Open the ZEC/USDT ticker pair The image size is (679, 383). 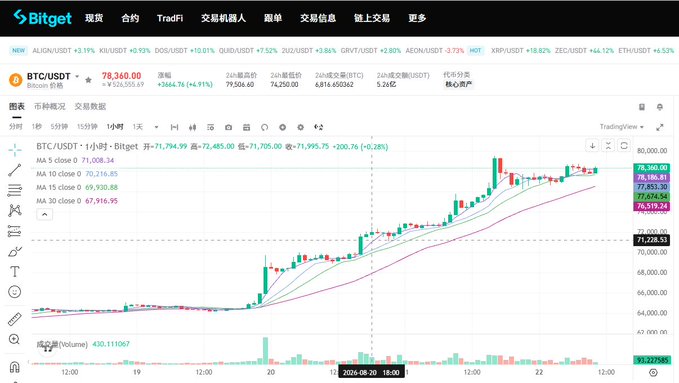coord(584,51)
